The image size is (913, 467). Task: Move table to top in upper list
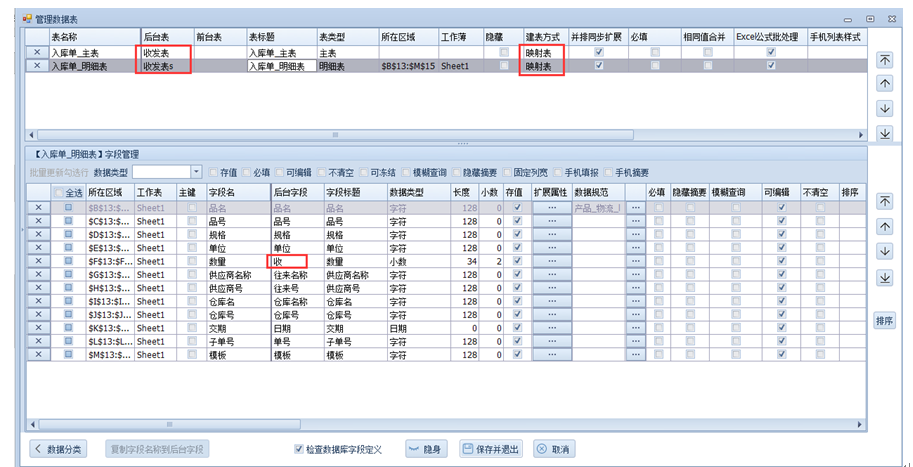click(x=884, y=60)
